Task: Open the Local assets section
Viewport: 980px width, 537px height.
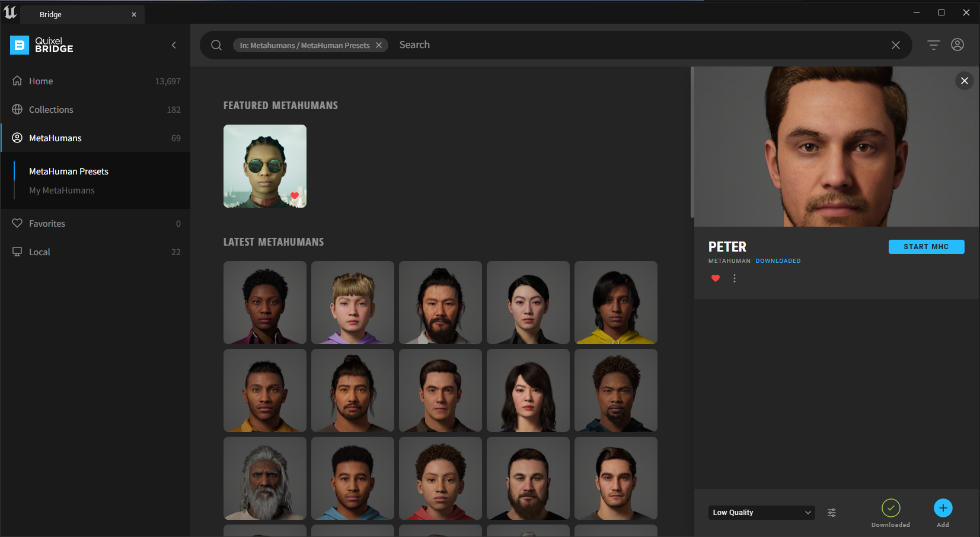Action: (96, 252)
